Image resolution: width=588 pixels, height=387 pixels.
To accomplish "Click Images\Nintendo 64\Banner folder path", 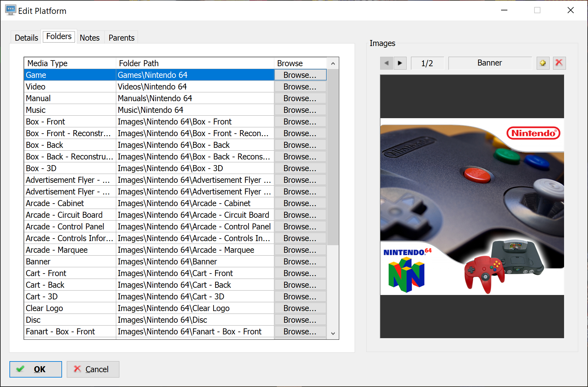I will pyautogui.click(x=195, y=262).
